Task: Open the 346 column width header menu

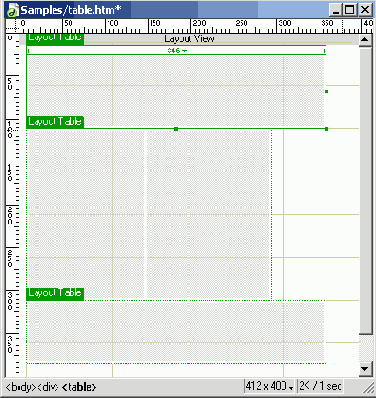Action: (x=177, y=50)
